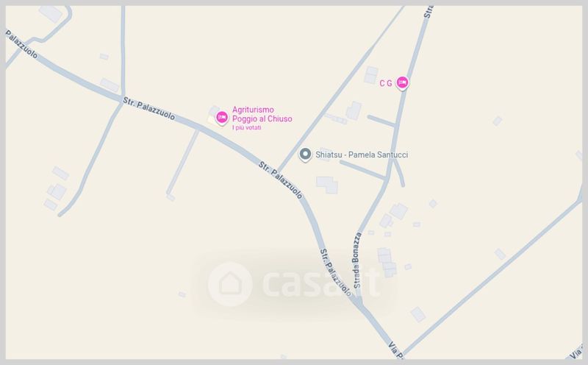Select the L-shaped building below Shiatsu marker

pyautogui.click(x=327, y=185)
